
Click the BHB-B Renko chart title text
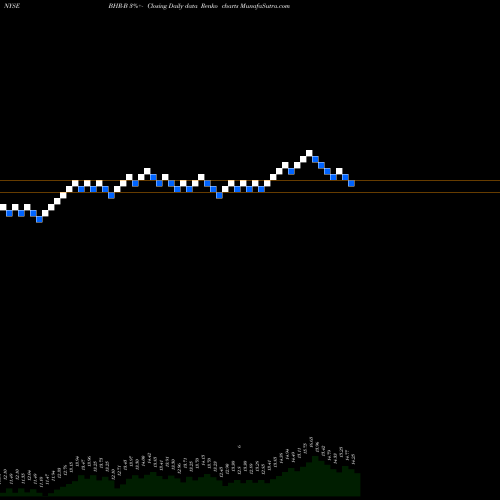click(x=199, y=6)
